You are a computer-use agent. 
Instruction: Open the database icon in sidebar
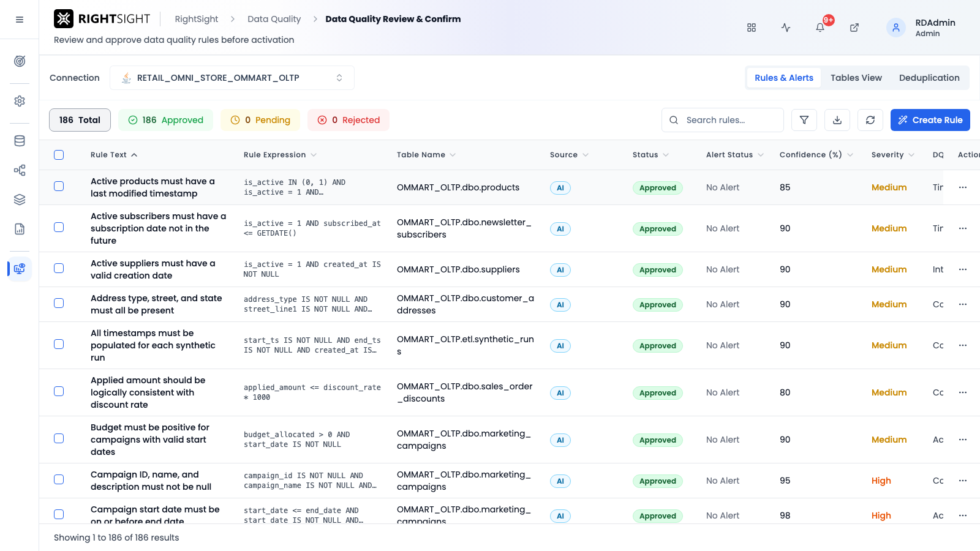click(20, 141)
